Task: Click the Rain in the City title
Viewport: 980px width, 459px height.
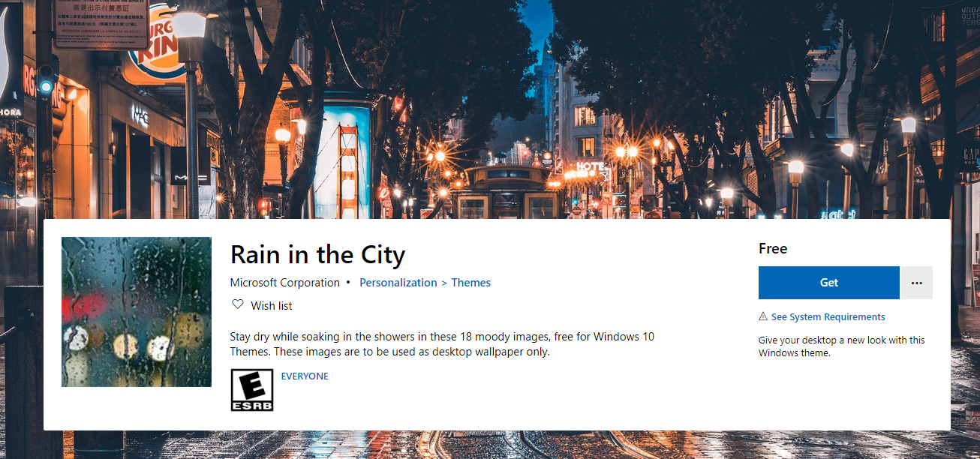Action: click(317, 255)
